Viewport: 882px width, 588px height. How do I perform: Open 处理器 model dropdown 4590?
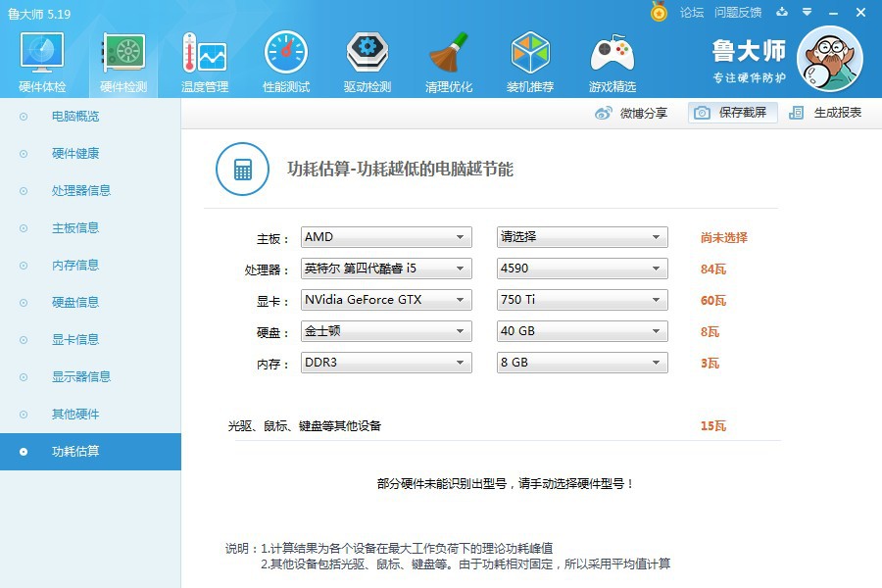(x=582, y=269)
